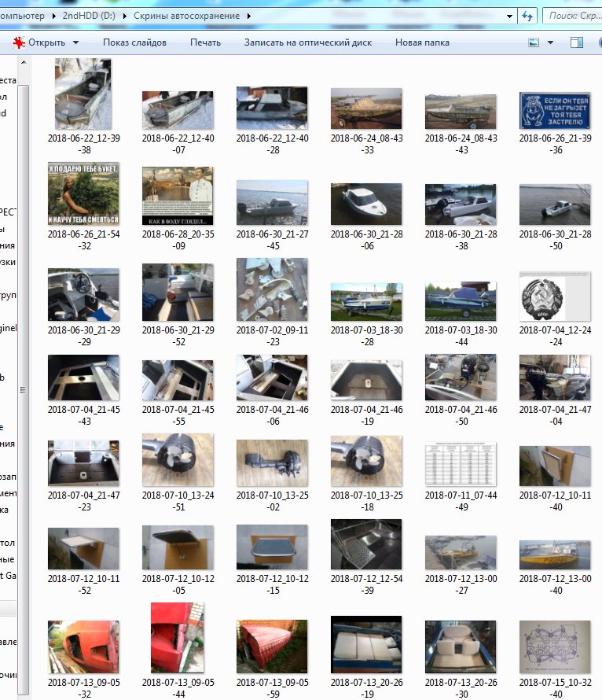The image size is (602, 700).
Task: Select the emblem image 2018-07-04_12-24-24
Action: 555,296
